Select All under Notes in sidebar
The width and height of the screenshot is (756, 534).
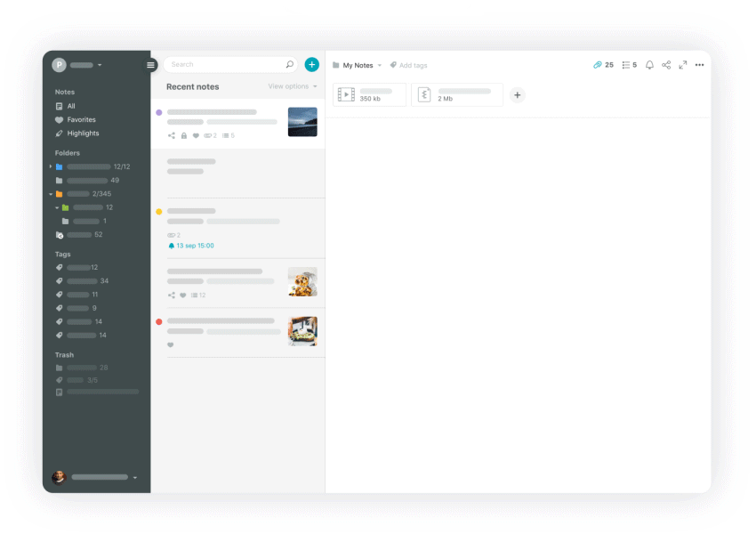70,106
